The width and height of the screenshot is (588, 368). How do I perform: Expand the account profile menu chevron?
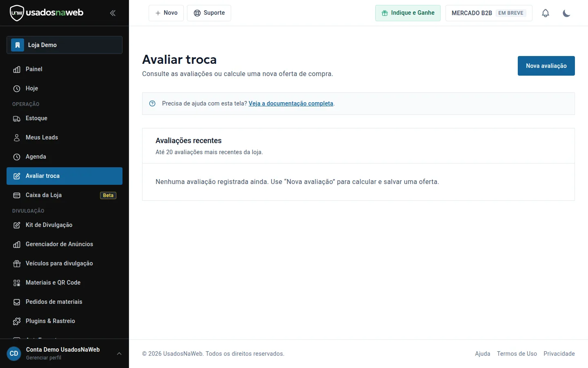click(x=119, y=354)
